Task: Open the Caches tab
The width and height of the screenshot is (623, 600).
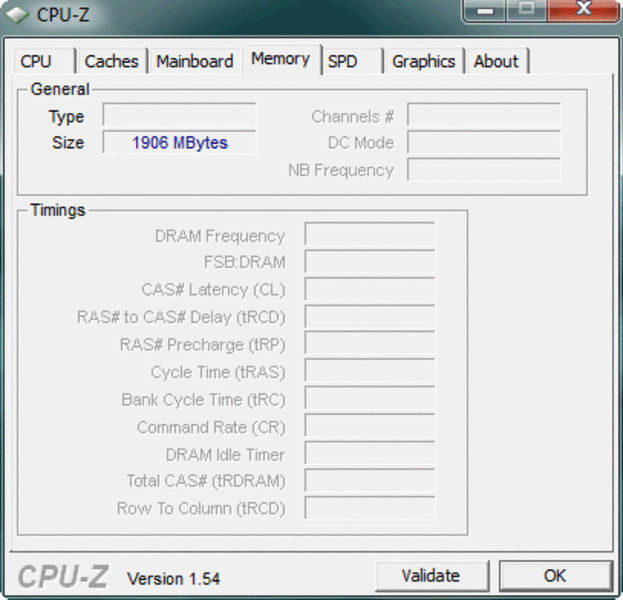Action: [x=111, y=61]
